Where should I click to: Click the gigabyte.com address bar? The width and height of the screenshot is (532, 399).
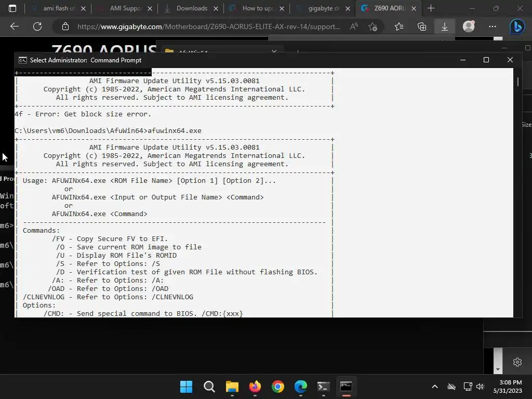209,26
